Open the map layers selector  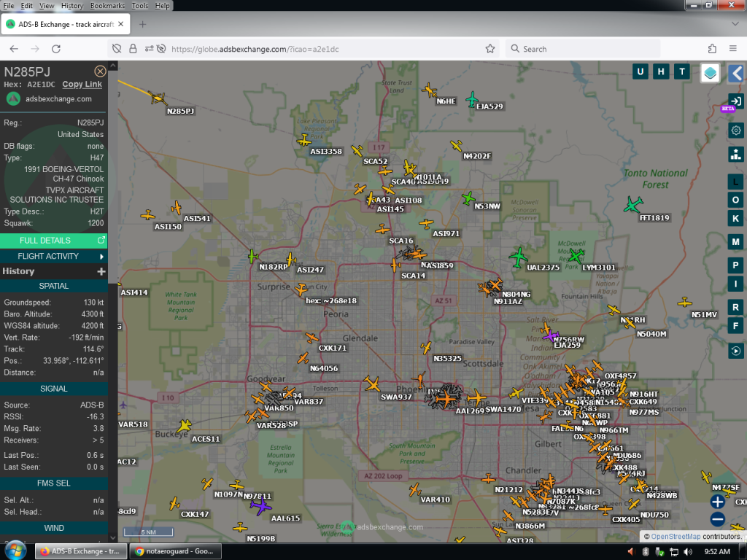(710, 73)
